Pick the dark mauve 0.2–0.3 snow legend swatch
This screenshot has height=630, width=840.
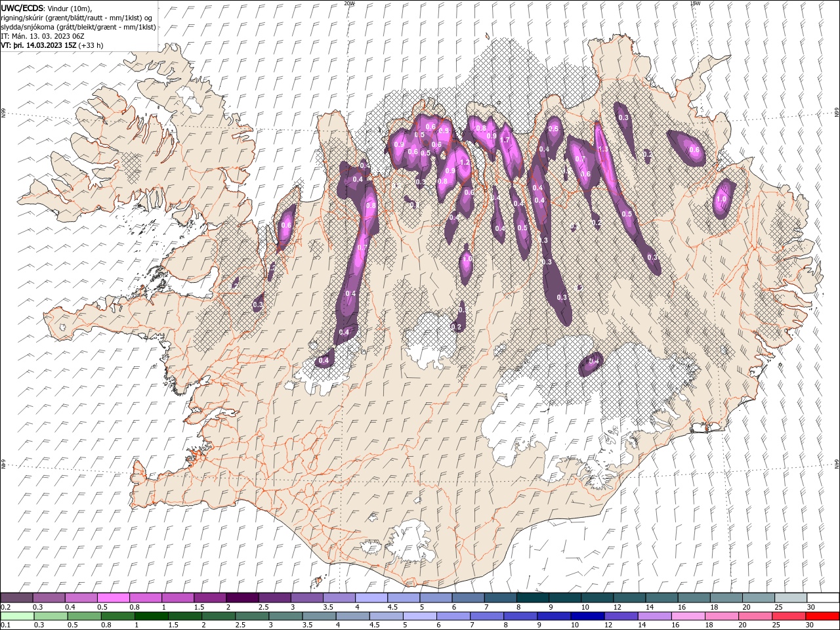click(x=16, y=598)
